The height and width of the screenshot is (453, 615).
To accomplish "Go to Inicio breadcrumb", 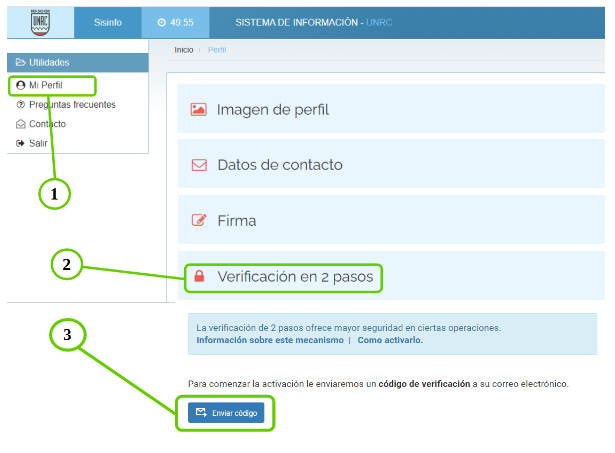I will click(184, 50).
